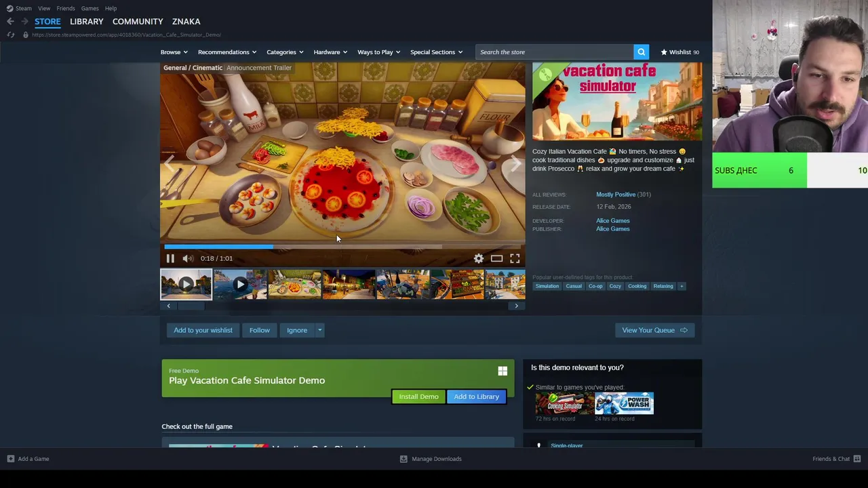Open View Your Queue

click(655, 330)
